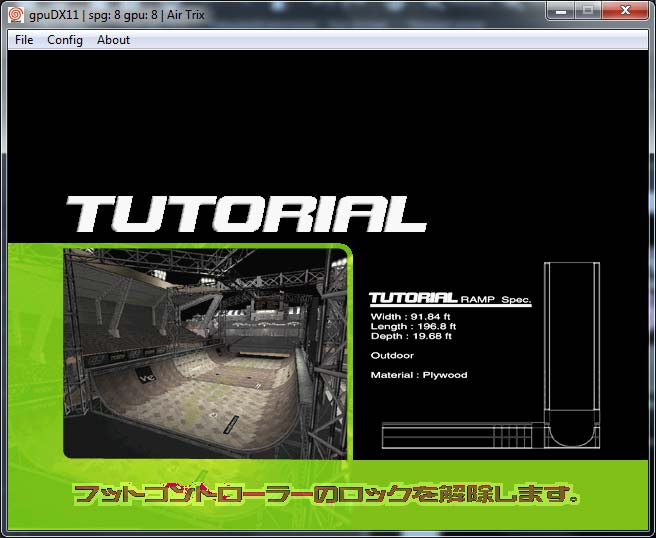Click the gpuDX11 app icon in title bar

coord(15,12)
